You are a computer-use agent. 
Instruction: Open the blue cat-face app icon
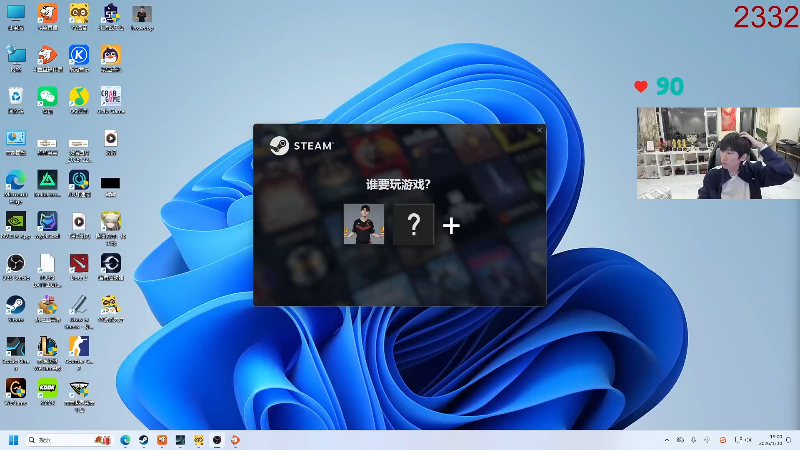click(x=47, y=226)
